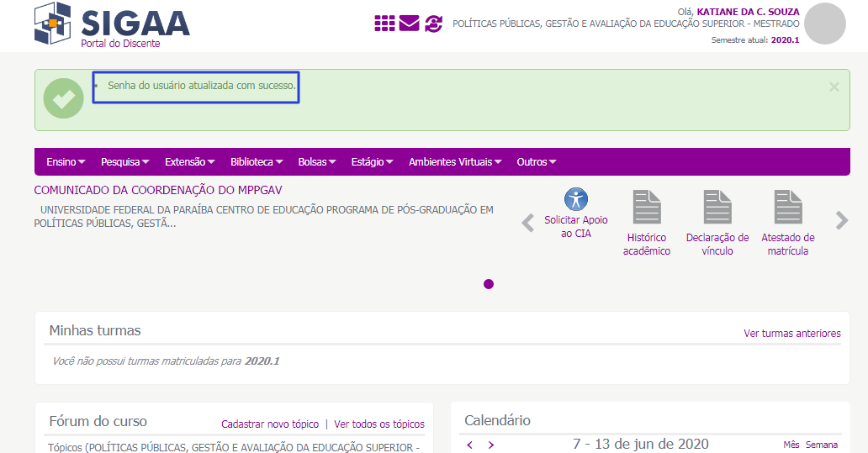The image size is (868, 453).
Task: Open the modules grid icon in header
Action: 384,24
